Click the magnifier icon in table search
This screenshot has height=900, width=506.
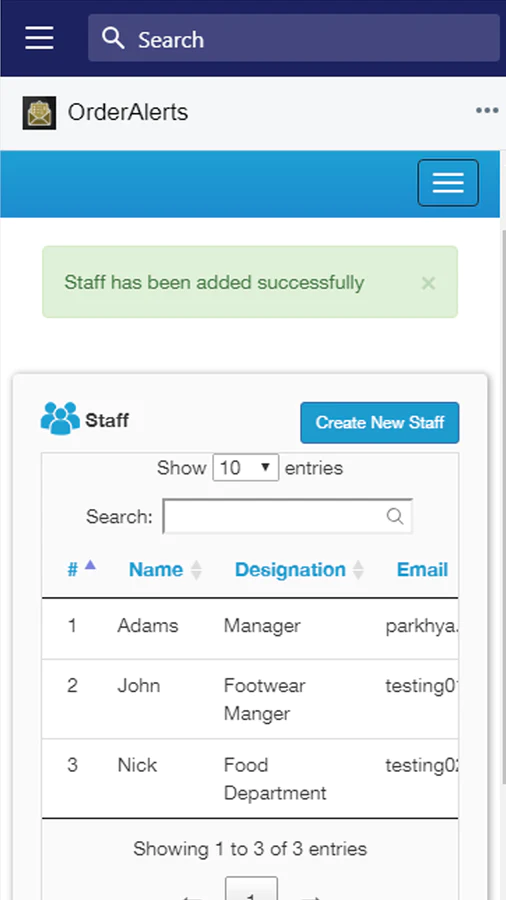(x=395, y=516)
